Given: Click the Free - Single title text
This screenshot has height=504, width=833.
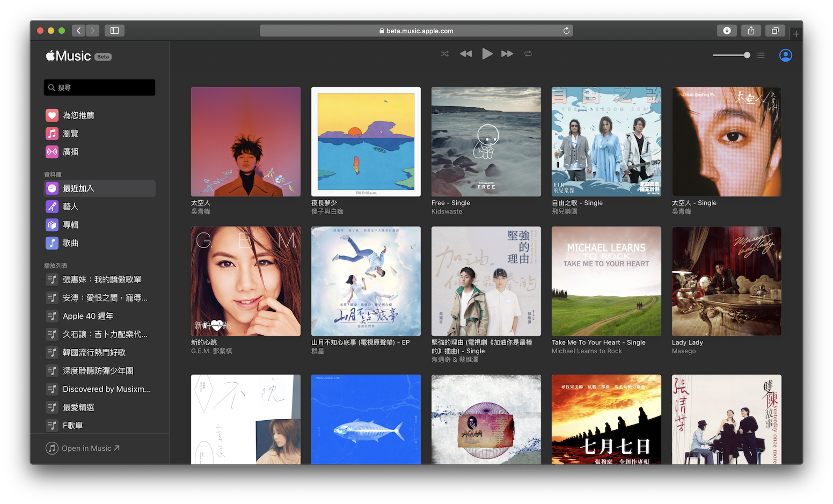Looking at the screenshot, I should (451, 203).
